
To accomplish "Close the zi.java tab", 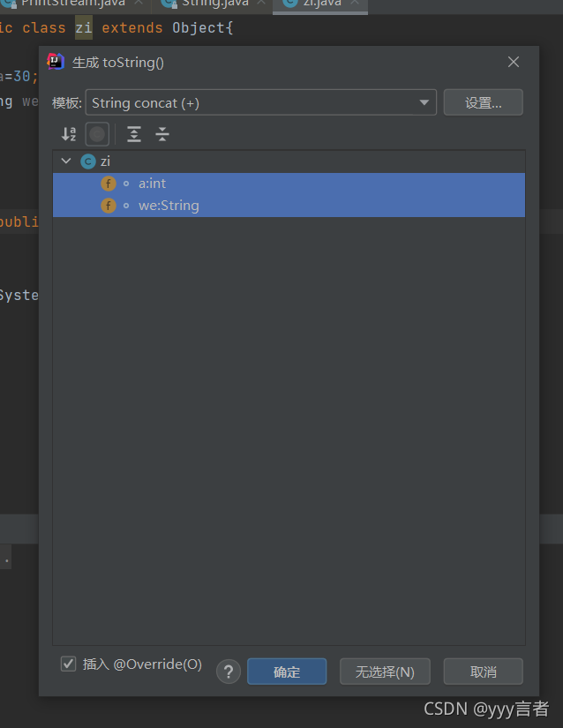I will [x=355, y=3].
